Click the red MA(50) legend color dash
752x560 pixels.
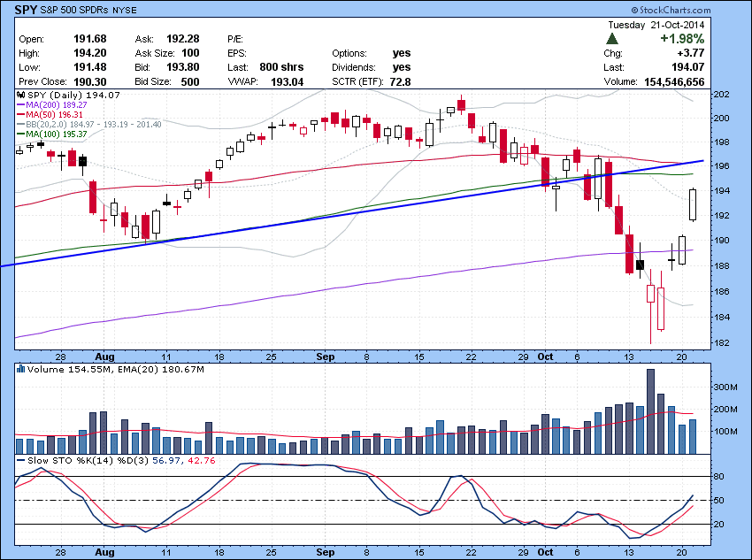tap(20, 115)
